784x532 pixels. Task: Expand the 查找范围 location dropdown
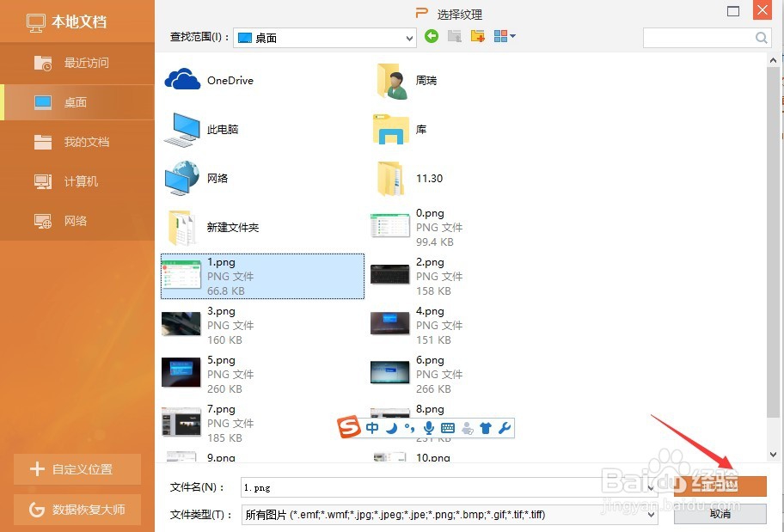tap(409, 39)
